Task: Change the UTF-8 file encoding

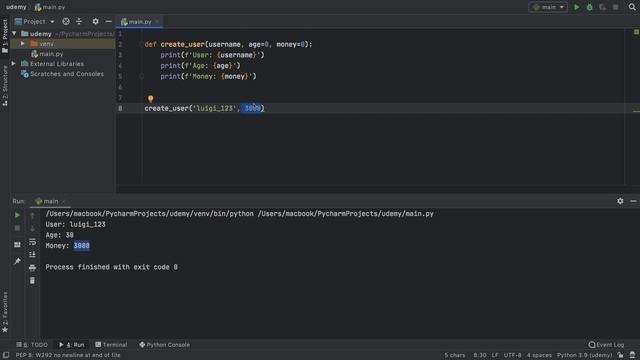Action: (512, 355)
